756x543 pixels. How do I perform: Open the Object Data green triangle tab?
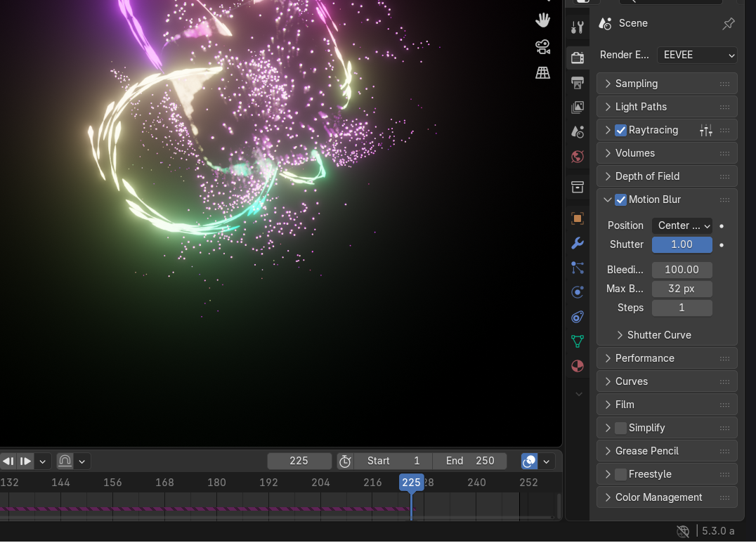point(577,341)
